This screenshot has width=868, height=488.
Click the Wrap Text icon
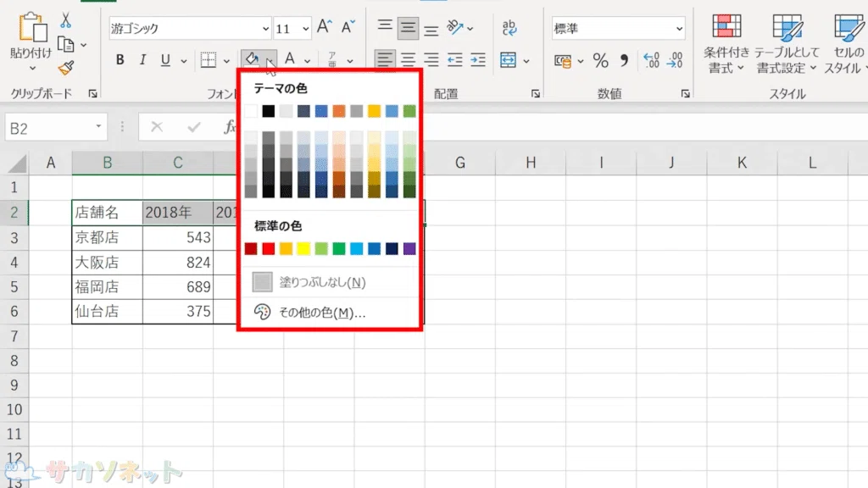tap(509, 27)
